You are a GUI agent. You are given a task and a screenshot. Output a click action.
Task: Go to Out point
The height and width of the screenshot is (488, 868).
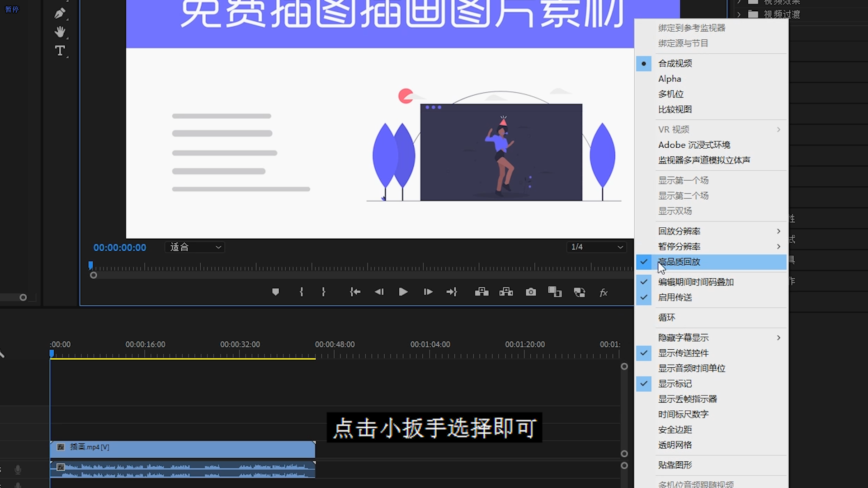pyautogui.click(x=452, y=292)
